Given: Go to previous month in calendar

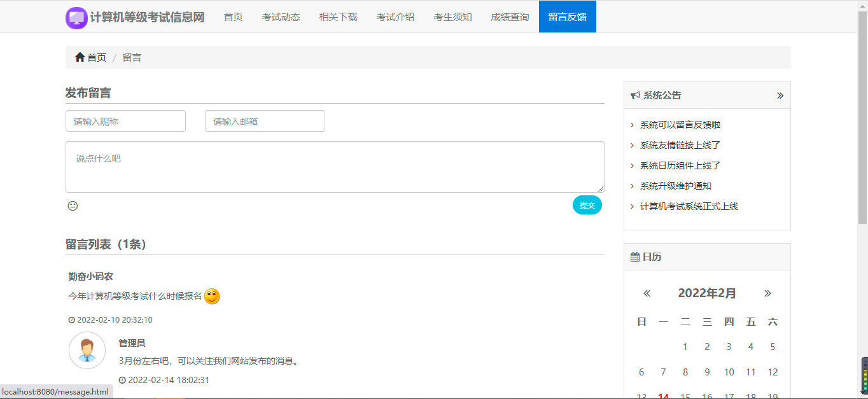Looking at the screenshot, I should 647,293.
